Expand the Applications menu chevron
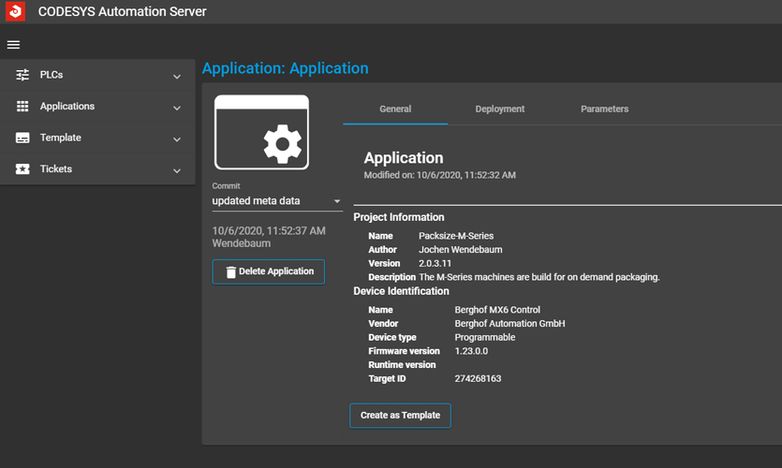Screen dimensions: 782x468 [x=177, y=108]
